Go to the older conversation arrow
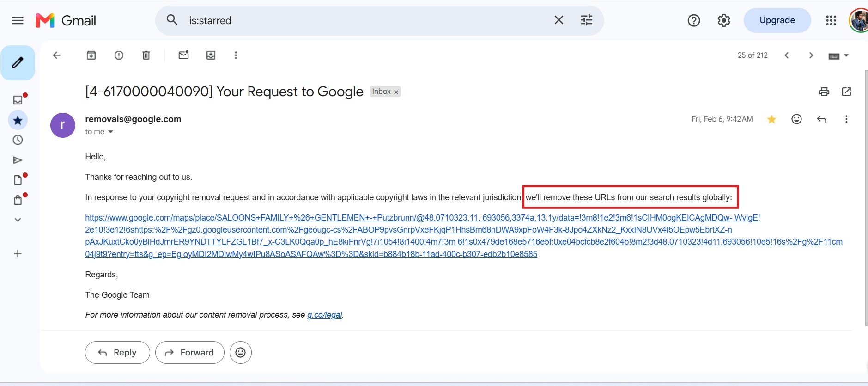 pos(811,55)
